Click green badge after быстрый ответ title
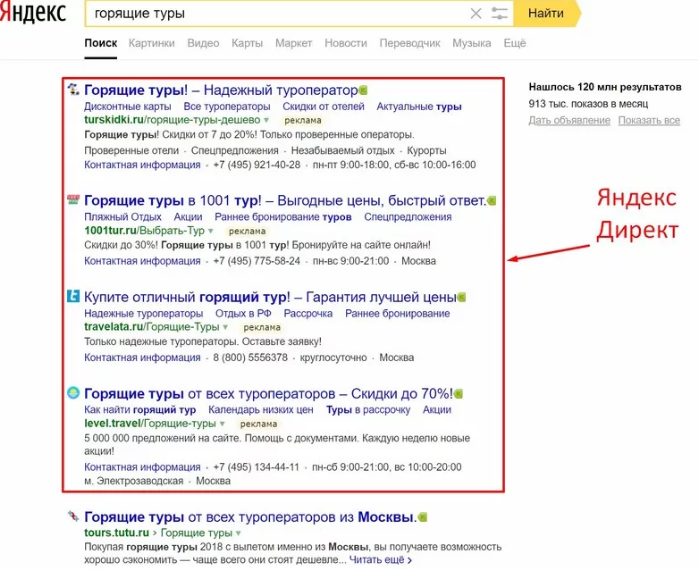Screen dimensions: 698x569 coord(491,201)
